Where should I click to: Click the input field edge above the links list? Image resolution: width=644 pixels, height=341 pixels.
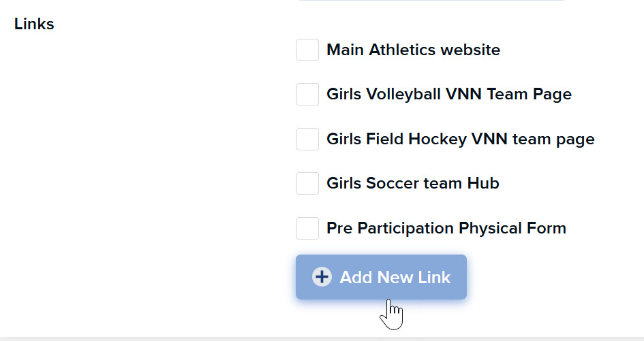coord(432,1)
